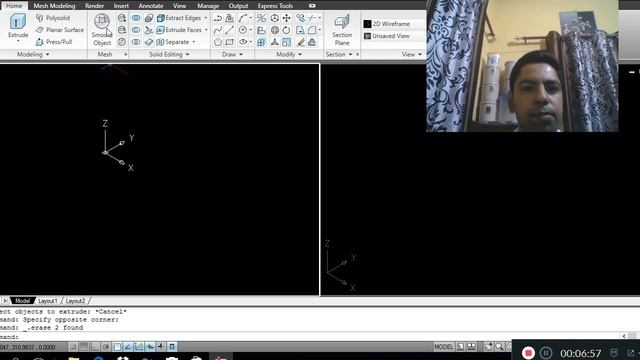Select the Arc draw tool

click(x=243, y=18)
